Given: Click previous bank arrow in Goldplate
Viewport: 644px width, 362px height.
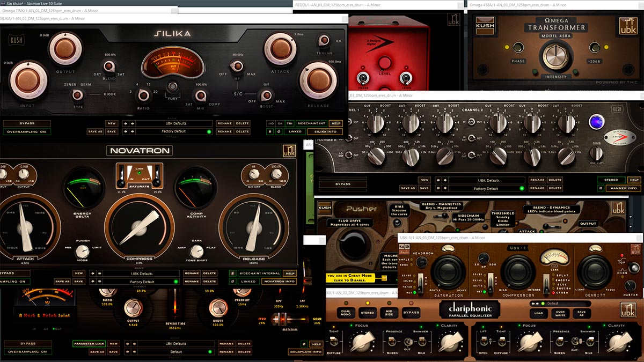Looking at the screenshot, I should (x=127, y=344).
